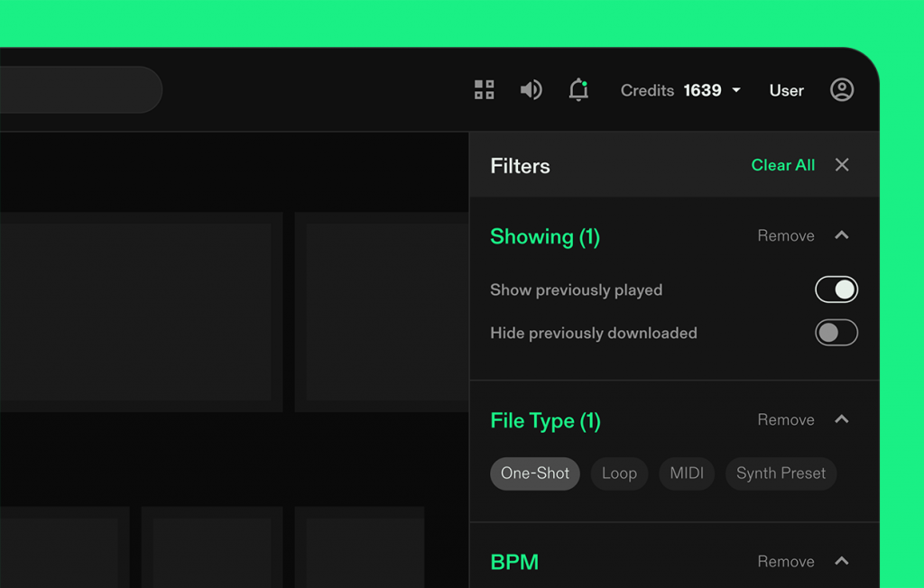The height and width of the screenshot is (588, 924).
Task: Open the grid apps icon
Action: (485, 90)
